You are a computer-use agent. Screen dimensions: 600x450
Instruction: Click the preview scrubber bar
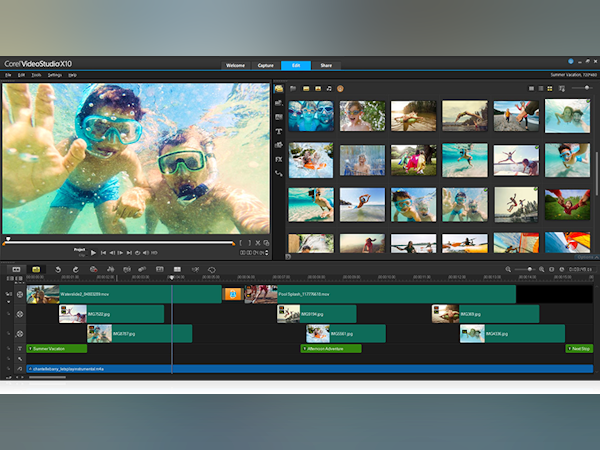click(x=119, y=242)
